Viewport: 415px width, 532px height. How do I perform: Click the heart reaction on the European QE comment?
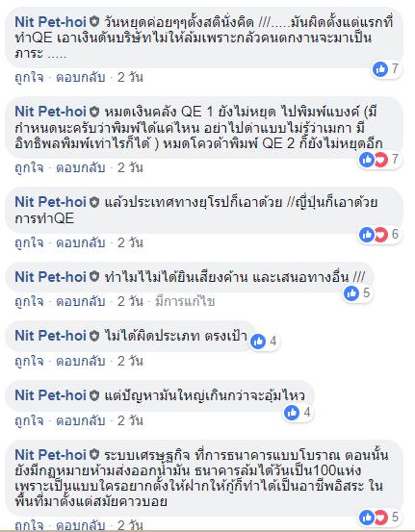click(x=381, y=235)
